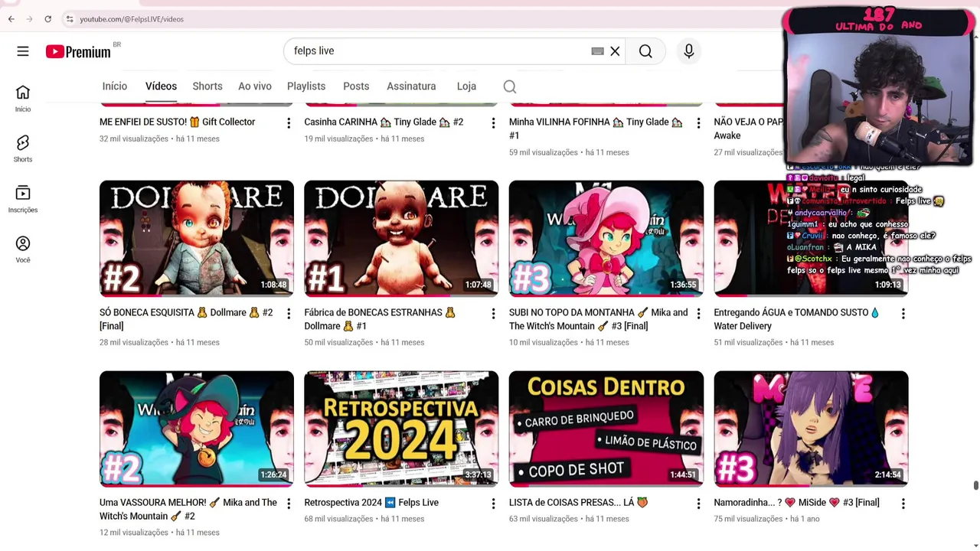Clear the search text with X
This screenshot has height=551, width=980.
click(x=615, y=51)
